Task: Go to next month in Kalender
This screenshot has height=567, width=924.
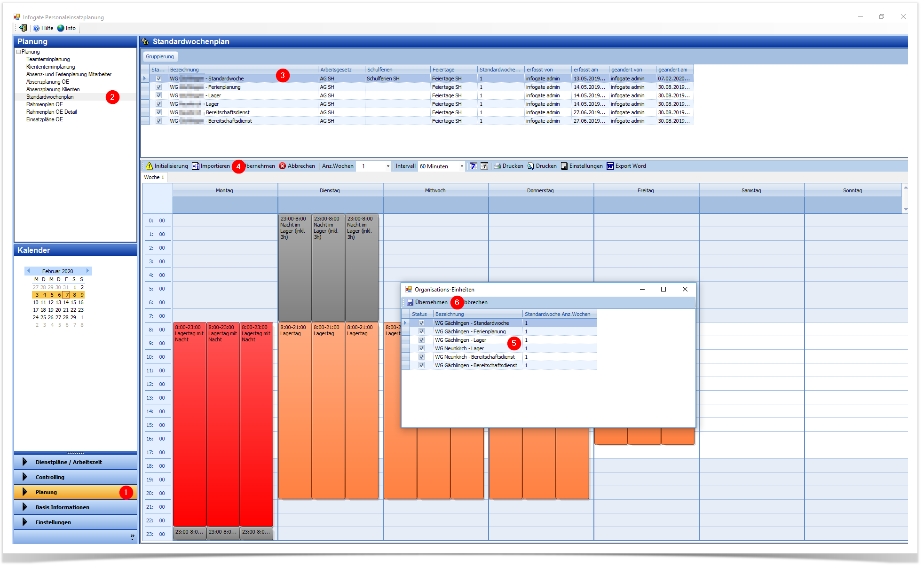Action: pos(87,271)
